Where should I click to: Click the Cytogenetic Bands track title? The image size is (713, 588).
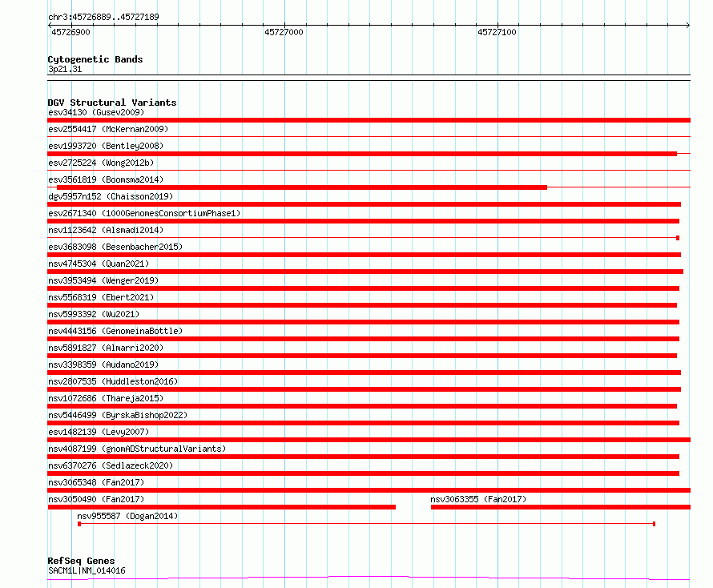pyautogui.click(x=95, y=59)
